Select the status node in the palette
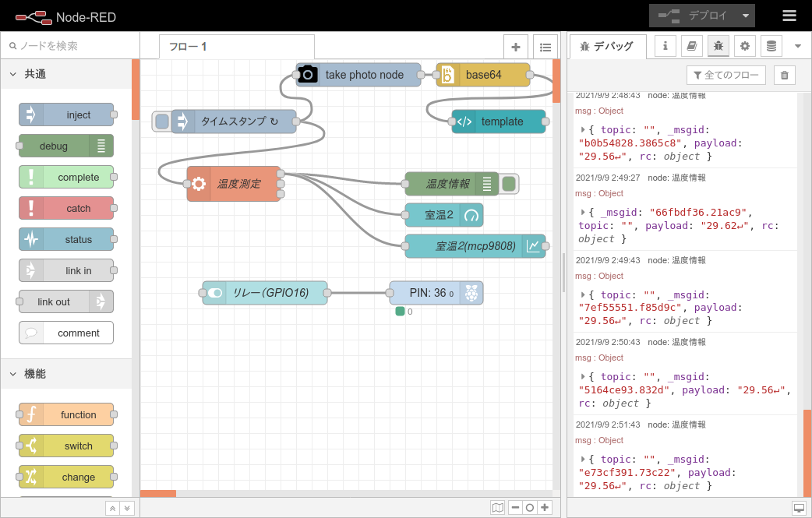The image size is (812, 518). (x=66, y=239)
